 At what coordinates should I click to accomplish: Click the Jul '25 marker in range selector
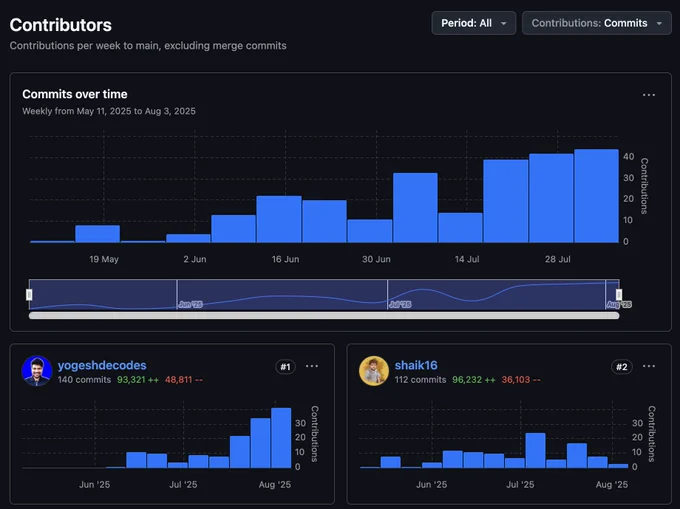point(400,304)
